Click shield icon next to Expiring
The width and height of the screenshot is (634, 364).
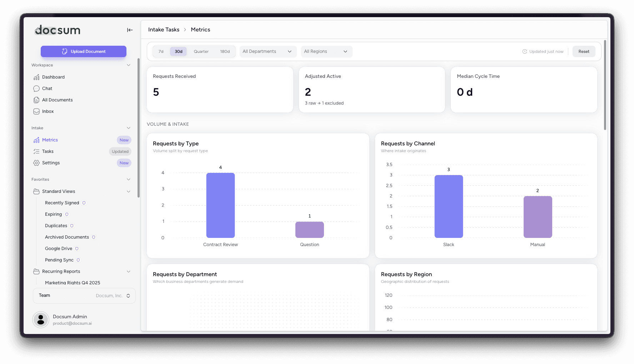click(67, 214)
